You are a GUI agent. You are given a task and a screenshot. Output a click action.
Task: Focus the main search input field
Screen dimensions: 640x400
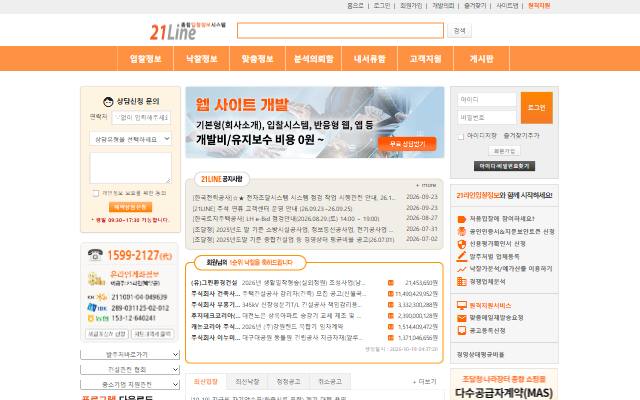click(340, 31)
